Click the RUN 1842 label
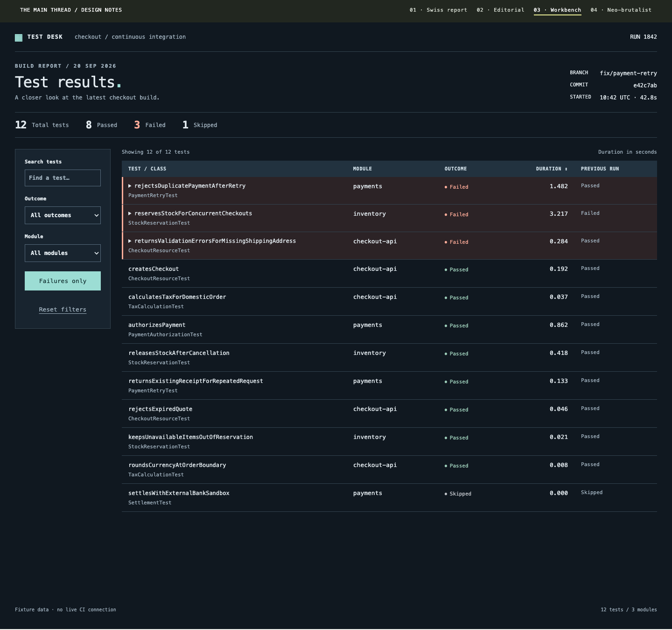 pyautogui.click(x=643, y=37)
